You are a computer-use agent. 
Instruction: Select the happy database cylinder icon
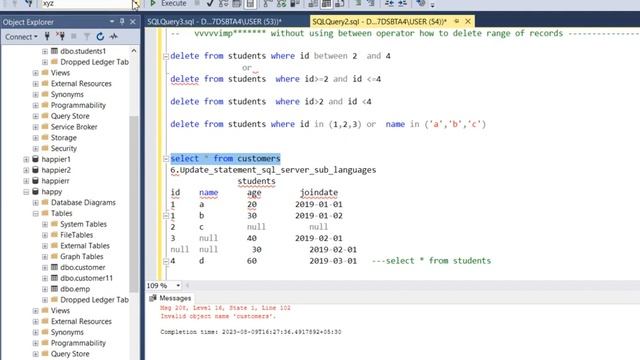click(x=36, y=191)
